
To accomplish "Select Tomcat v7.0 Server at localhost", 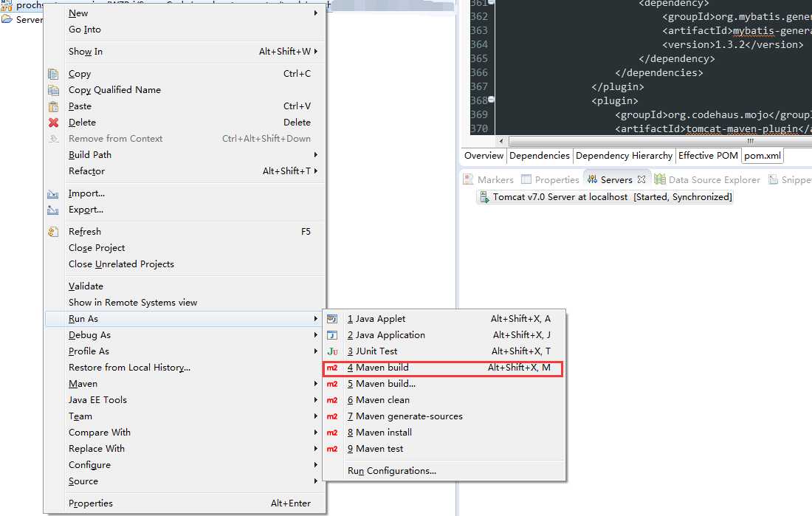I will 605,197.
